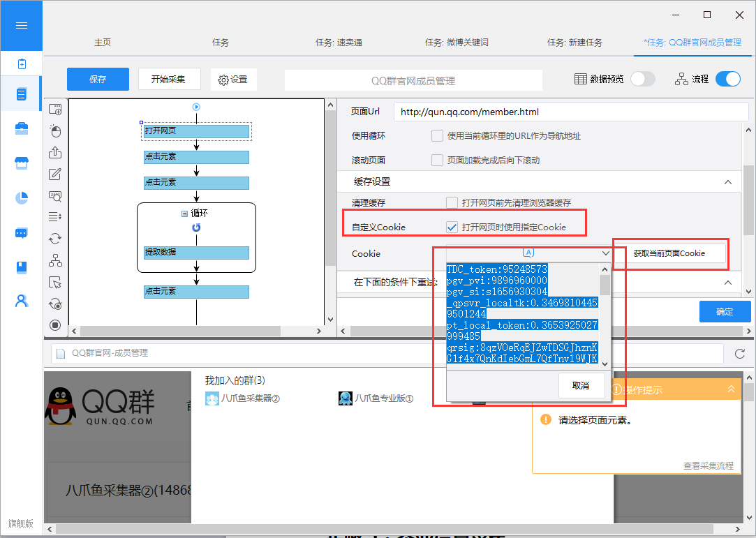Click the 页面Url input field

[x=571, y=112]
